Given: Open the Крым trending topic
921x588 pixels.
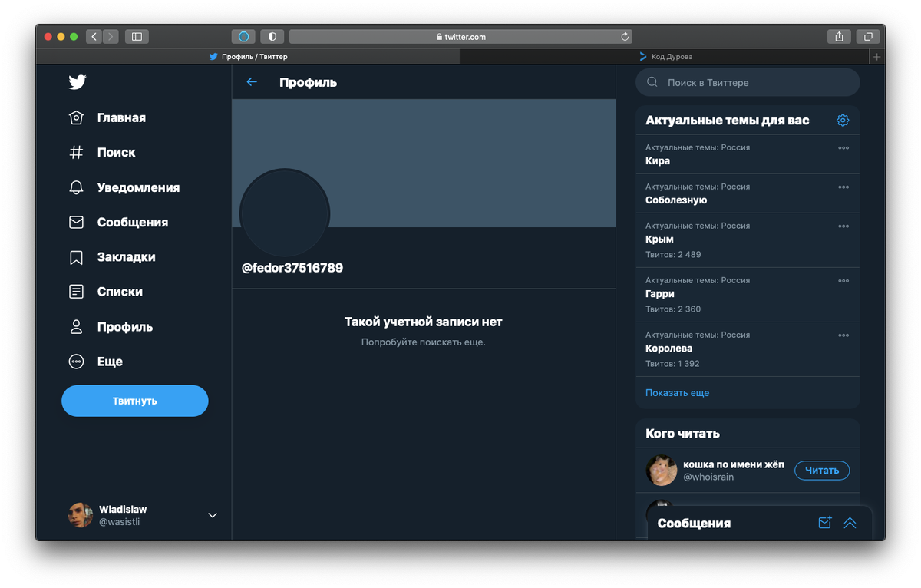Looking at the screenshot, I should [x=748, y=240].
